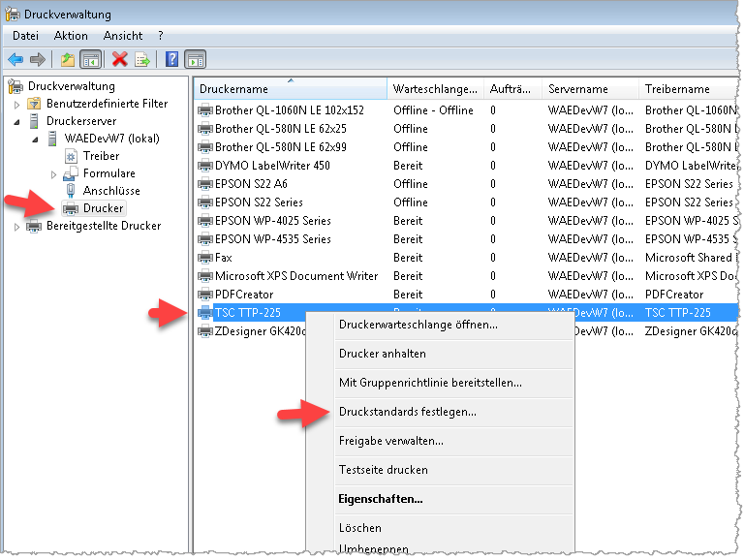Collapse the Druckerserver tree node
744x560 pixels.
pyautogui.click(x=17, y=122)
